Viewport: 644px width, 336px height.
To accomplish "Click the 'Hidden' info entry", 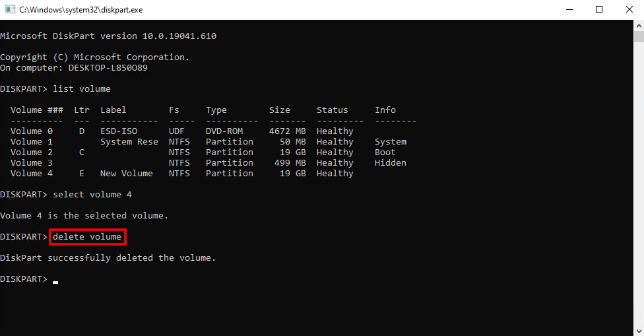I will 391,162.
